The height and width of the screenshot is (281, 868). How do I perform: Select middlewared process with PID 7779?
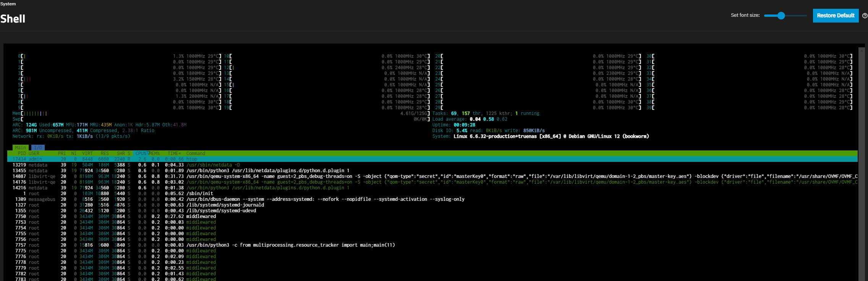click(432, 268)
